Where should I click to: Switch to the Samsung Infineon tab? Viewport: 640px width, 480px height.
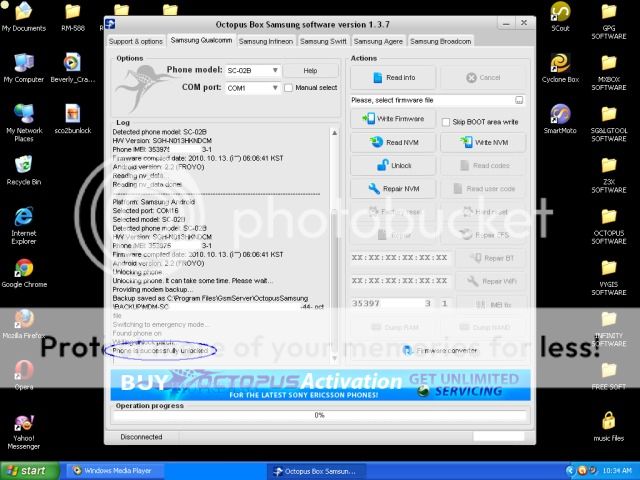coord(267,41)
